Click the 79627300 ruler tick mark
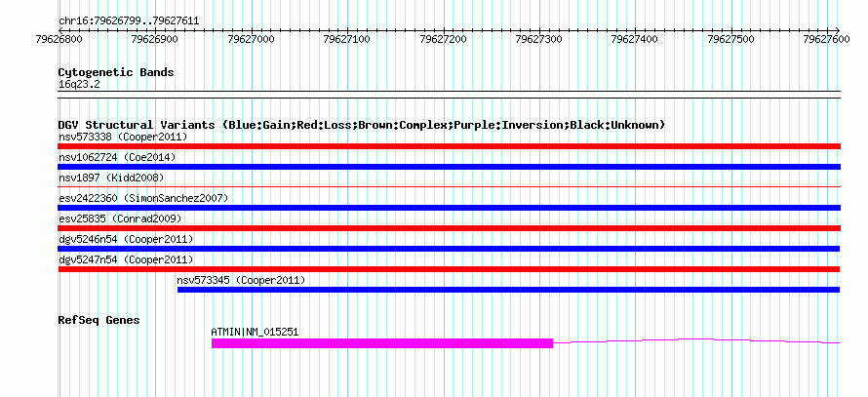 pyautogui.click(x=540, y=30)
